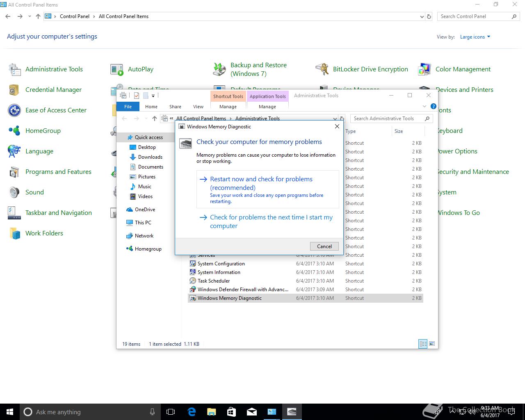Open AutoPlay icon in Control Panel
Screen dimensions: 525x420
(117, 69)
